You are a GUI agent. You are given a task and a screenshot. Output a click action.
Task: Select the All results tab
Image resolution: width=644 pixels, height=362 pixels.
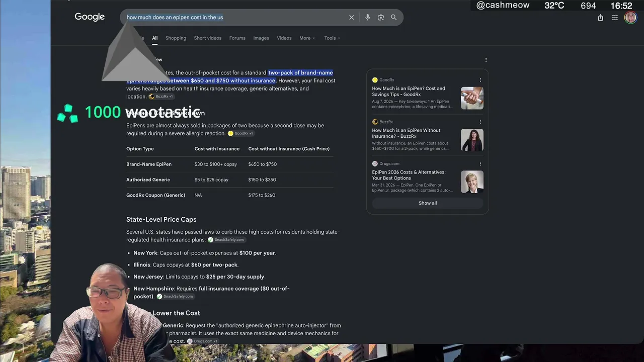(x=155, y=38)
